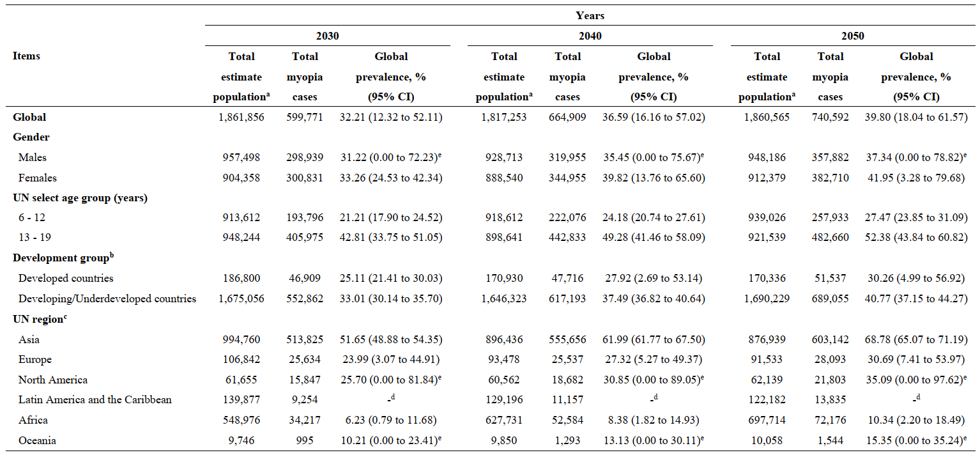
Task: Select the "UN region" section heading
Action: pos(38,319)
